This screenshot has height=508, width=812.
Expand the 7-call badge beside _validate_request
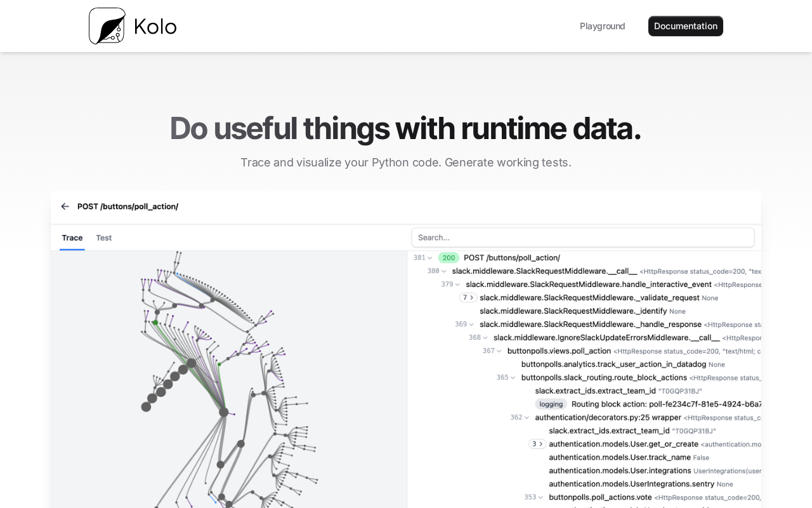tap(468, 298)
